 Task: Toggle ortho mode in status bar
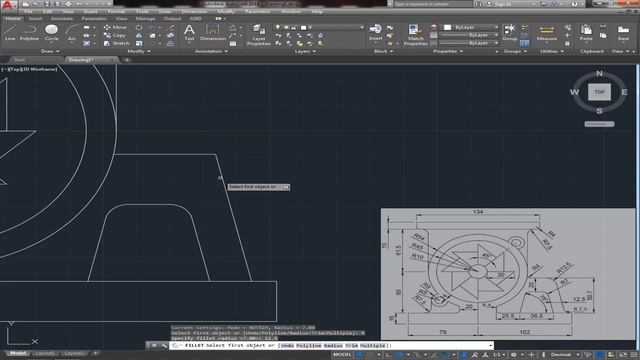tap(388, 354)
